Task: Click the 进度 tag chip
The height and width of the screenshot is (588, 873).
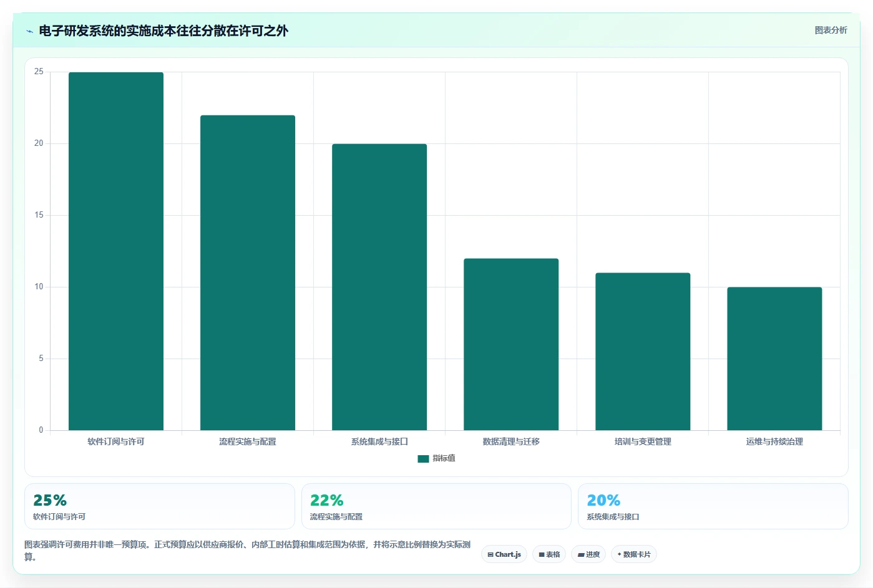Action: click(588, 554)
